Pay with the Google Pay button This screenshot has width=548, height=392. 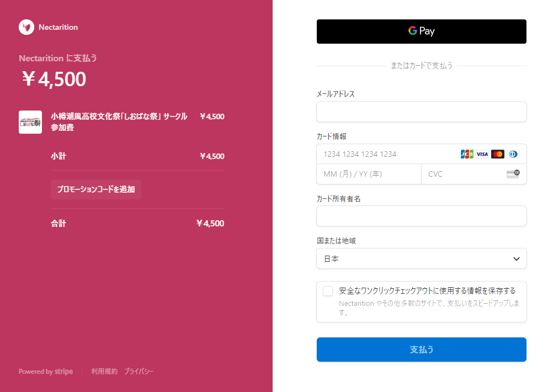(x=421, y=31)
